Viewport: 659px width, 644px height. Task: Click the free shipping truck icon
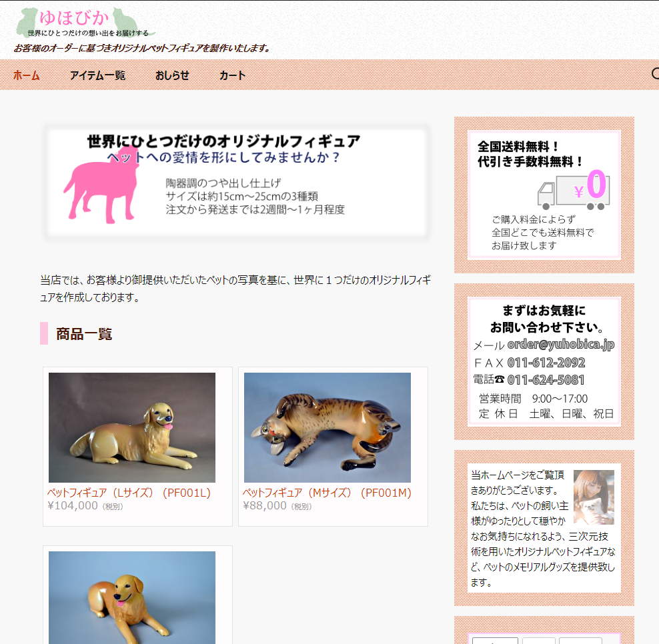click(x=573, y=191)
